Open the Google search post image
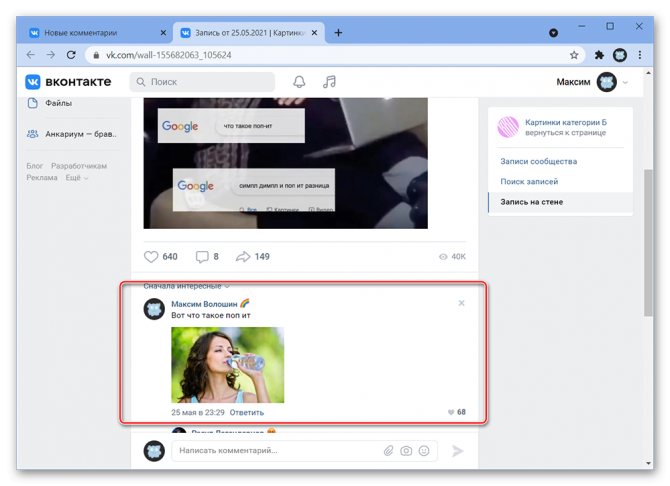This screenshot has width=670, height=486. point(285,163)
